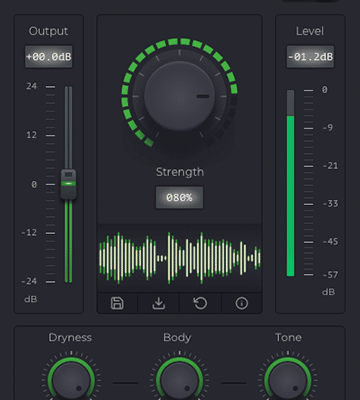Click the green Level meter bar
Screen dimensions: 360x400
[x=291, y=196]
